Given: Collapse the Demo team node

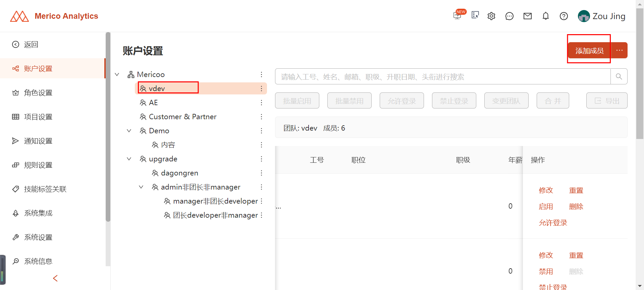Looking at the screenshot, I should [x=129, y=131].
